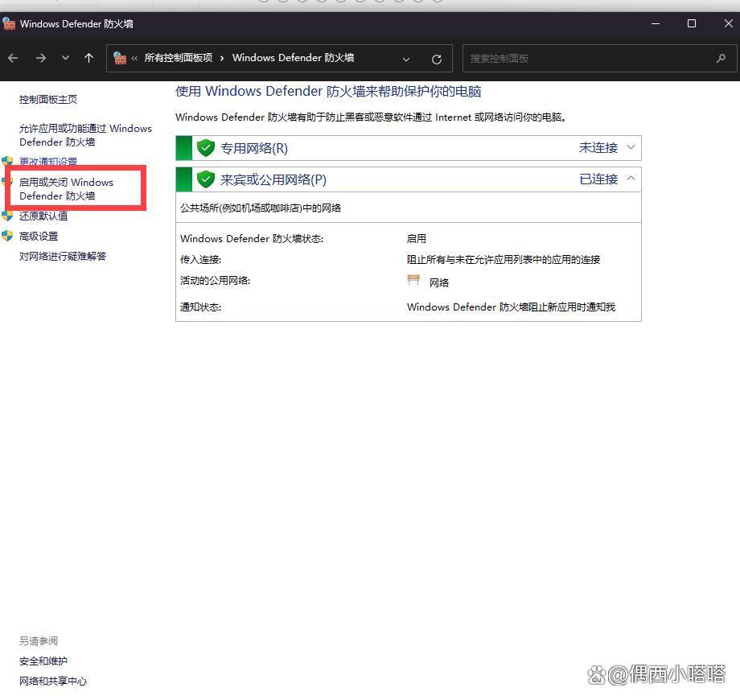The width and height of the screenshot is (740, 700).
Task: Click the 传入连接 label
Action: 200,260
